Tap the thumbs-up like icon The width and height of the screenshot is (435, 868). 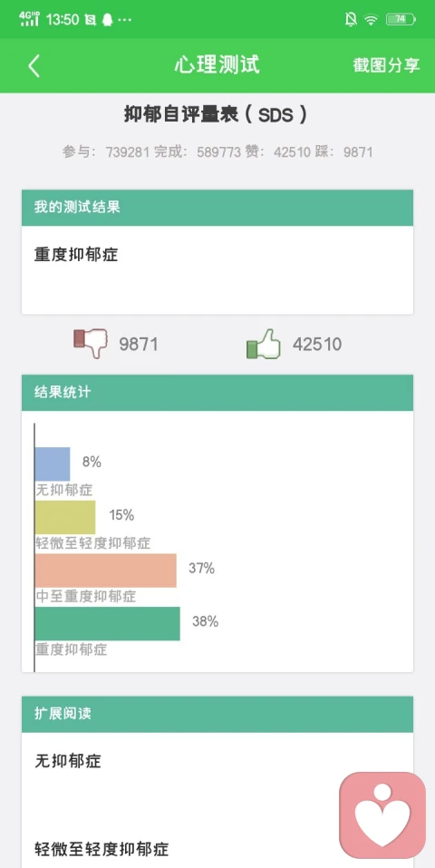pyautogui.click(x=264, y=343)
